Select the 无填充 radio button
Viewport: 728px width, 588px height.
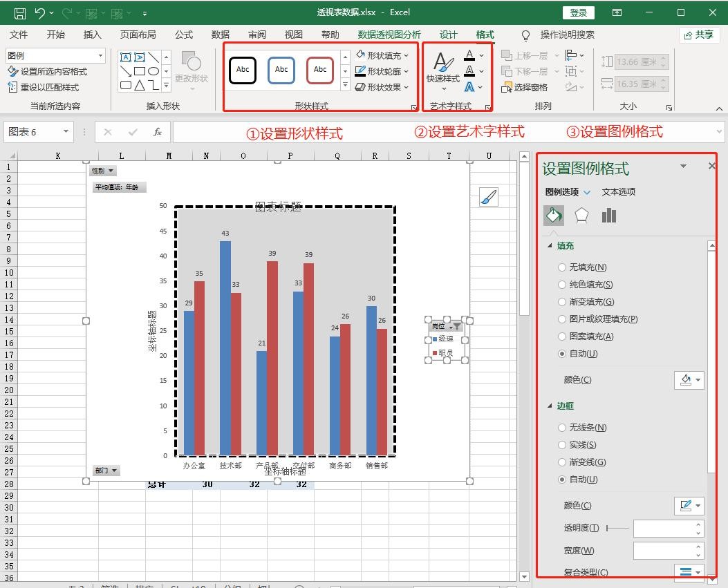[x=562, y=267]
